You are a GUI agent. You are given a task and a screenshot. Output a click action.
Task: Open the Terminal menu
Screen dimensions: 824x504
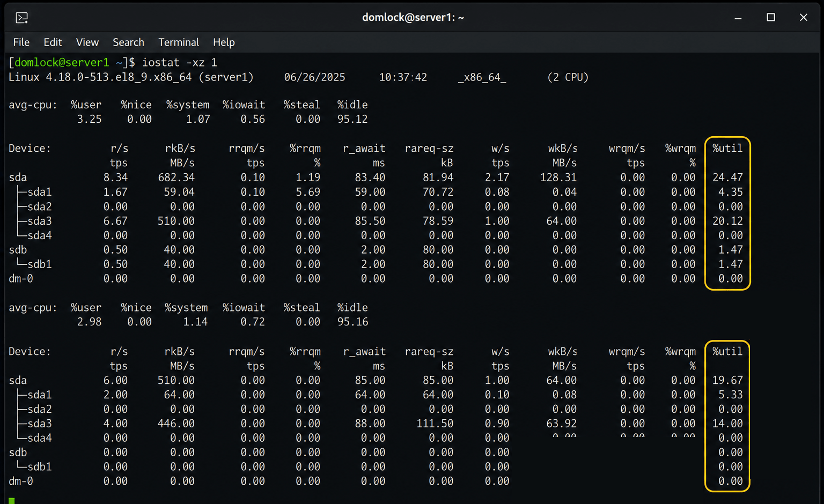click(x=179, y=42)
